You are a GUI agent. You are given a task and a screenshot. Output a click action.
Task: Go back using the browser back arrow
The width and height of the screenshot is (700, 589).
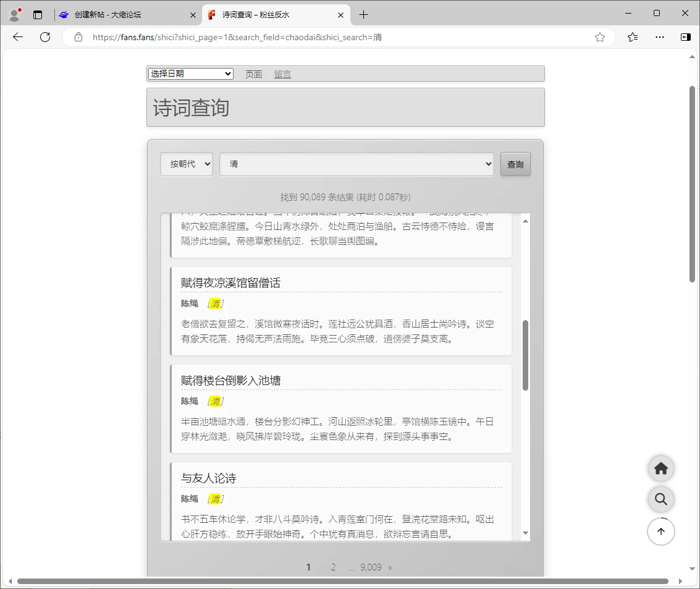(x=18, y=37)
